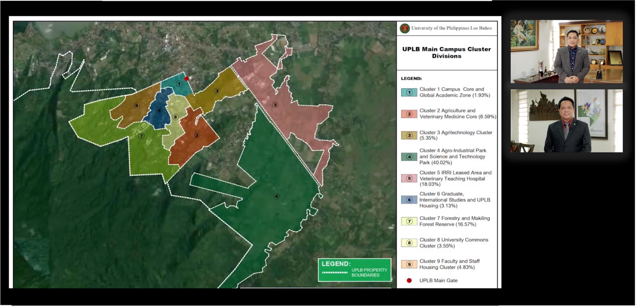The image size is (644, 306).
Task: Select the cluster 8 circle marker on the map
Action: tap(175, 117)
